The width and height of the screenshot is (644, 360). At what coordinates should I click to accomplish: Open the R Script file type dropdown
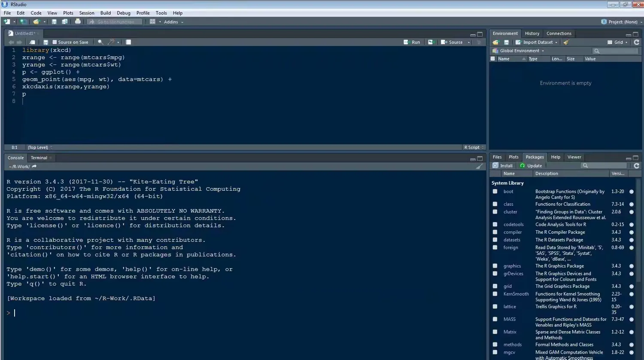coord(474,147)
